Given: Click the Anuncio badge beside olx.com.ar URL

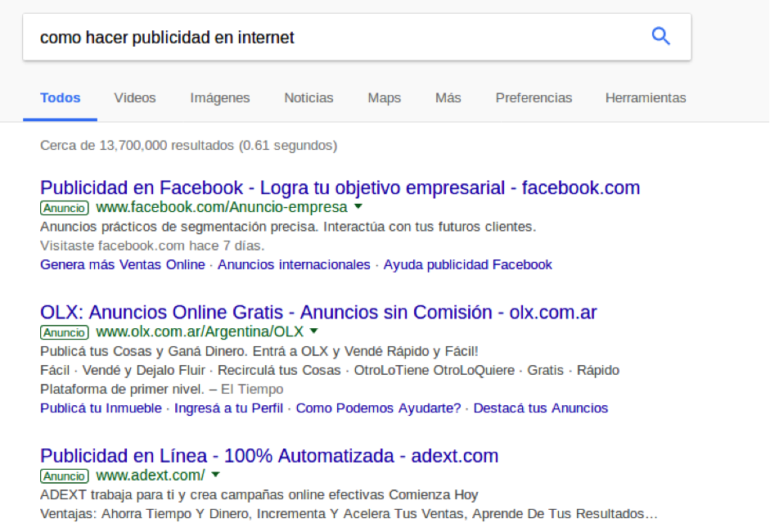Looking at the screenshot, I should [65, 332].
